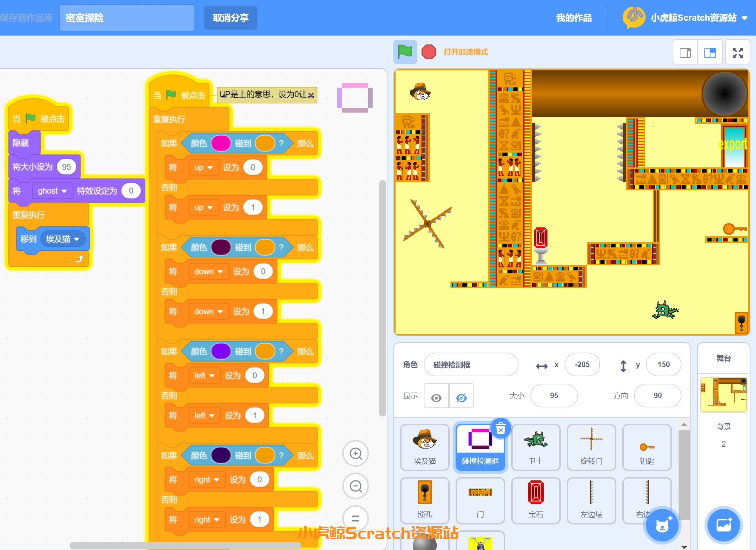This screenshot has width=756, height=550.
Task: Open the right variable dropdown set to 1
Action: click(x=207, y=520)
